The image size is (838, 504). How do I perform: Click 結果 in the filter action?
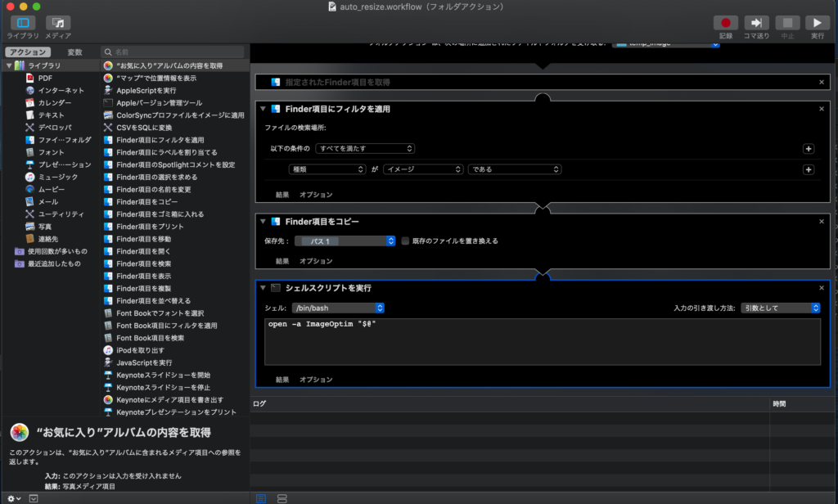tap(282, 195)
